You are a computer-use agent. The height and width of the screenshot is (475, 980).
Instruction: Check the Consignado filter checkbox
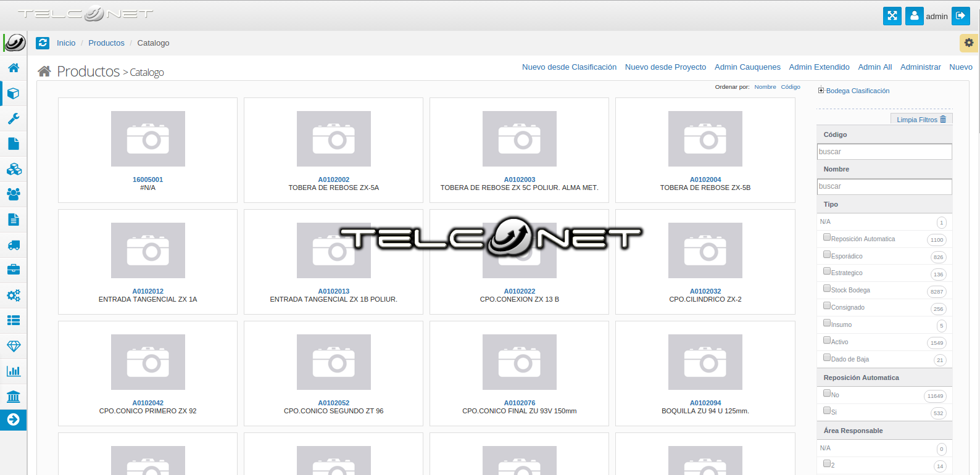[x=827, y=305]
